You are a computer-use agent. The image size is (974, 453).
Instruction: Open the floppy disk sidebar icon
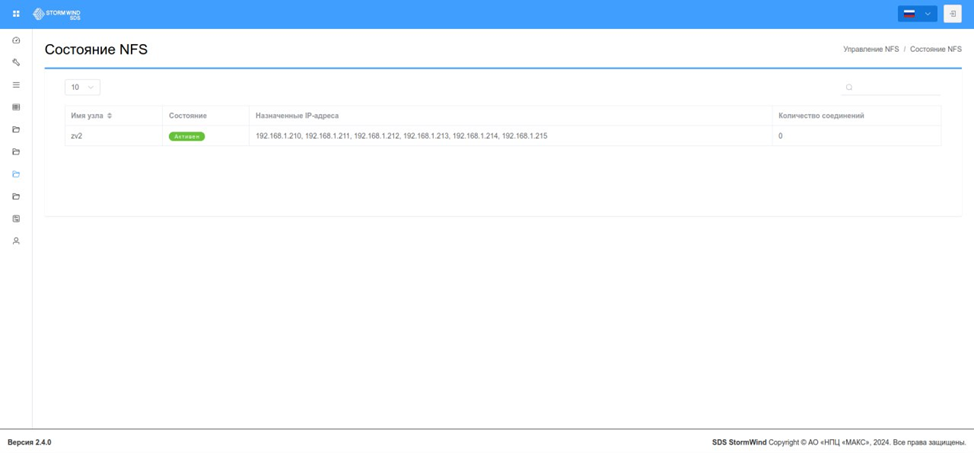pos(16,219)
